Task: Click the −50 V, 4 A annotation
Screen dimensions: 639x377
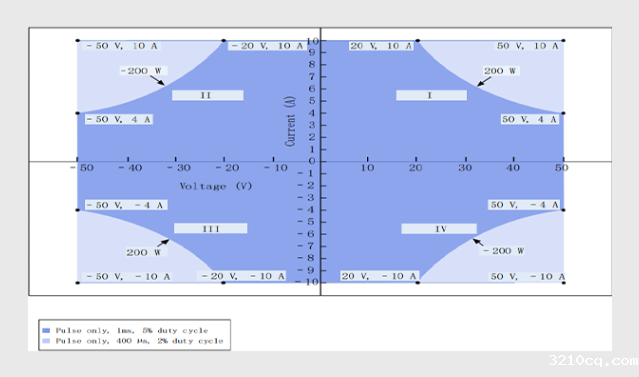Action: click(119, 119)
